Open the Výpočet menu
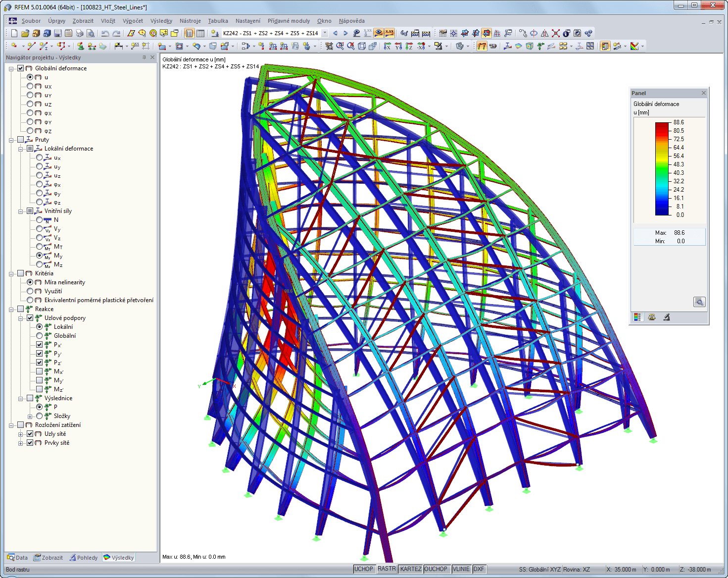Viewport: 728px width, 578px height. coord(133,21)
